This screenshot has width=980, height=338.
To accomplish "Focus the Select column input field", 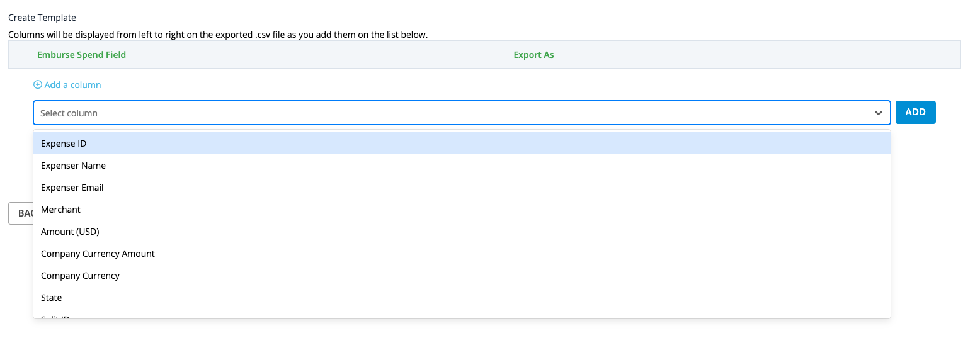I will click(450, 113).
